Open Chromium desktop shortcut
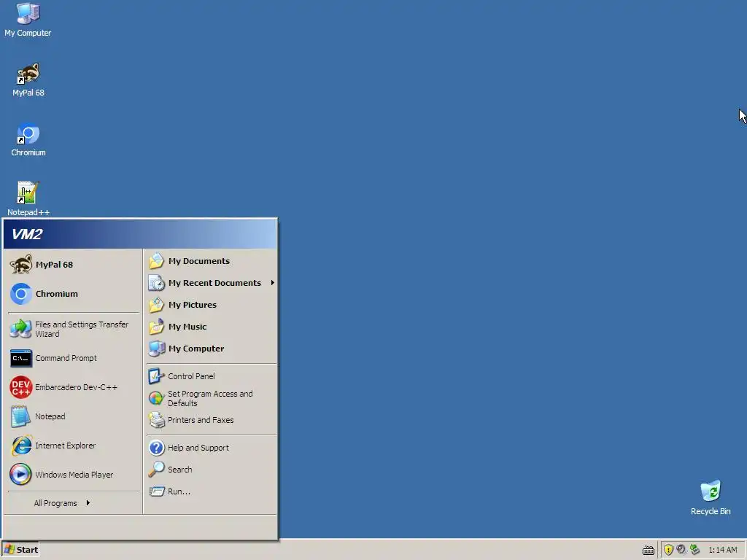747x560 pixels. click(28, 140)
